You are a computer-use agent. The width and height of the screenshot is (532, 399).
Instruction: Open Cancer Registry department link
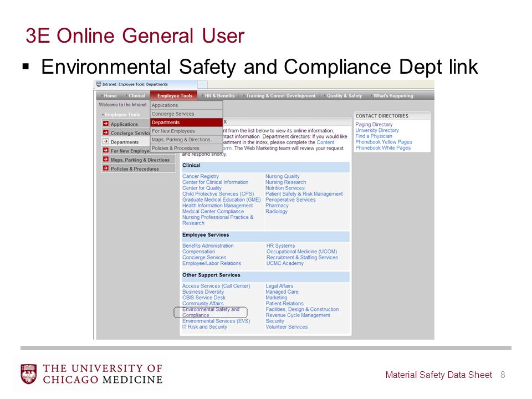pos(201,176)
